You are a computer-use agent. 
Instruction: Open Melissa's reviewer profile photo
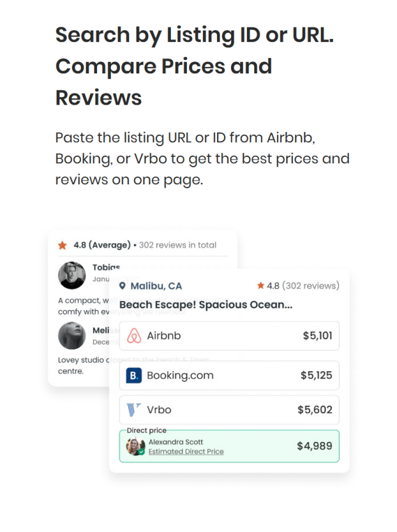(x=71, y=336)
